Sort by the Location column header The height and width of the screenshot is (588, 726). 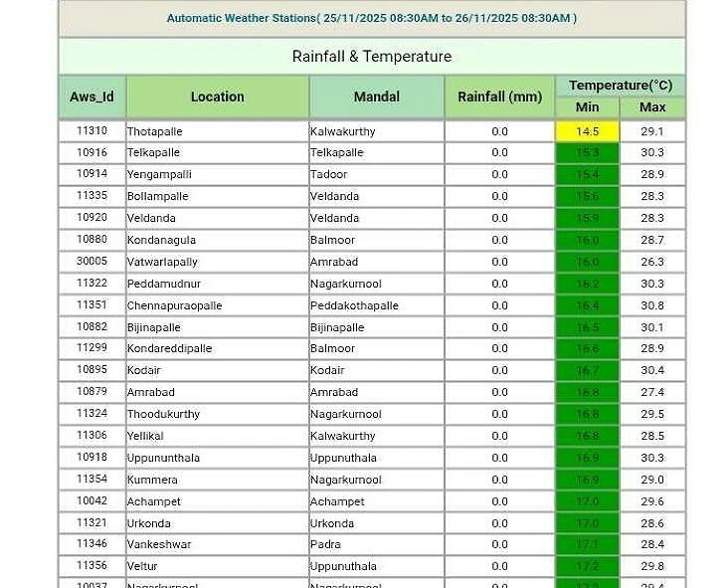[217, 97]
